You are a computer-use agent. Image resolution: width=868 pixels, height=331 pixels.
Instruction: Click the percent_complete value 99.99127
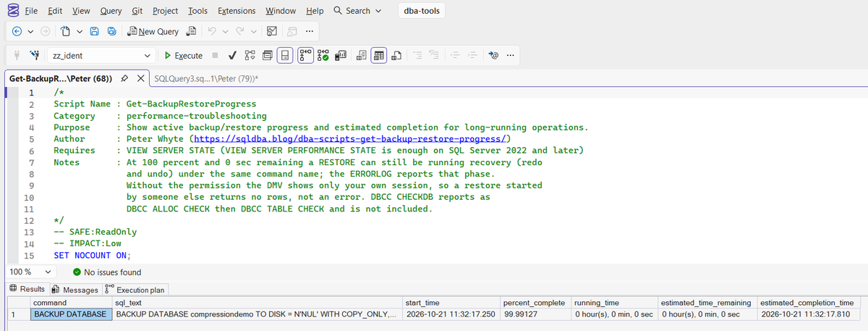pyautogui.click(x=535, y=314)
